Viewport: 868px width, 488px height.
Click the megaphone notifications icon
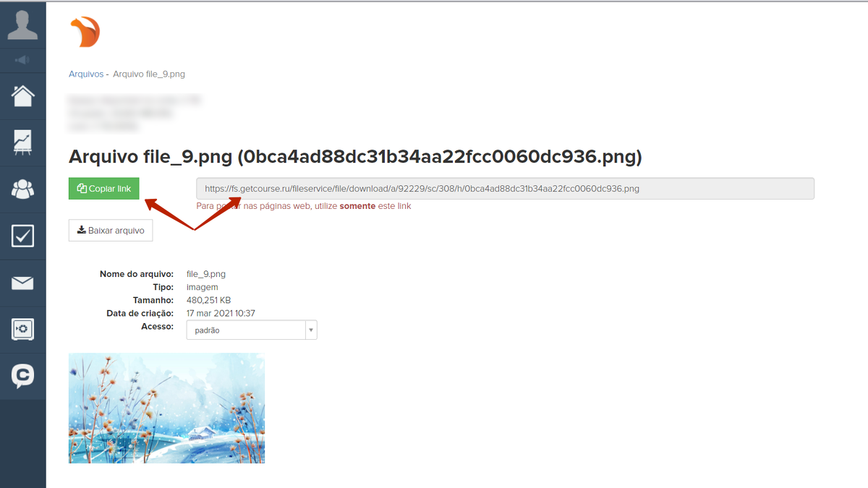[x=22, y=60]
